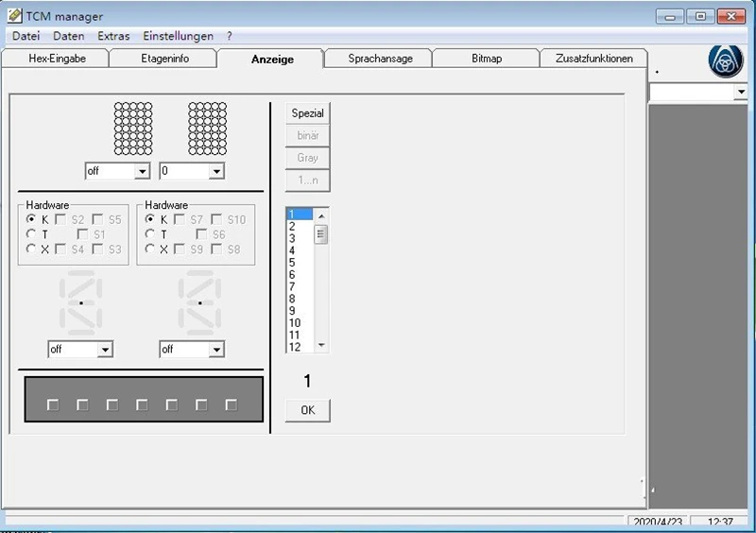Click the 2020/4/23 date in status bar
This screenshot has width=756, height=533.
658,522
